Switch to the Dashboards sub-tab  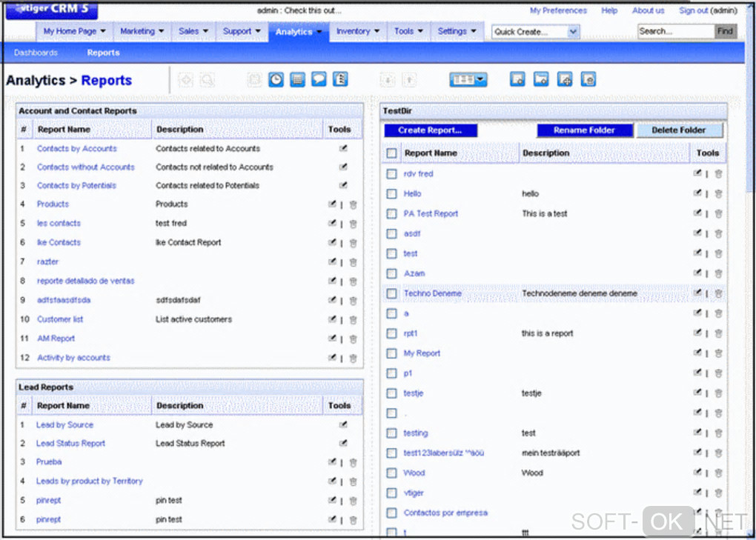(36, 53)
